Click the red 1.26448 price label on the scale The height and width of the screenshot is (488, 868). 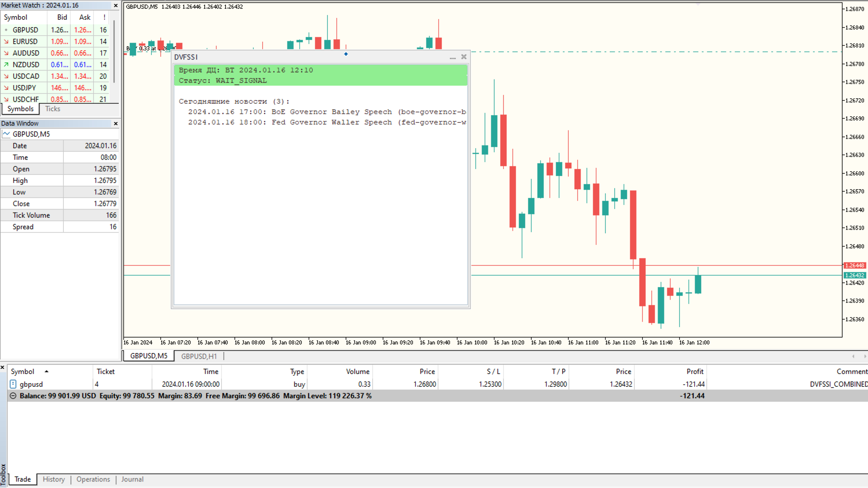854,265
